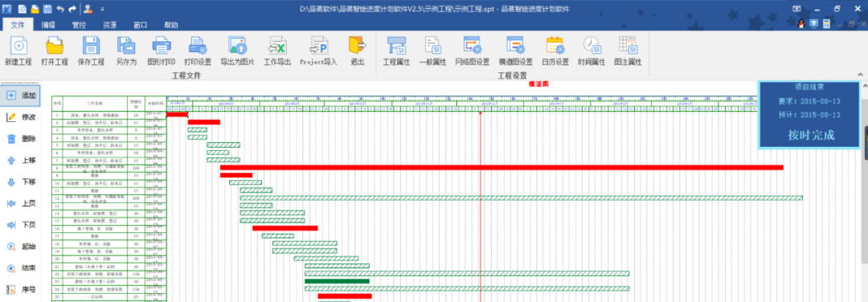
Task: Click the 预计：2015-08-13 date line
Action: [809, 115]
